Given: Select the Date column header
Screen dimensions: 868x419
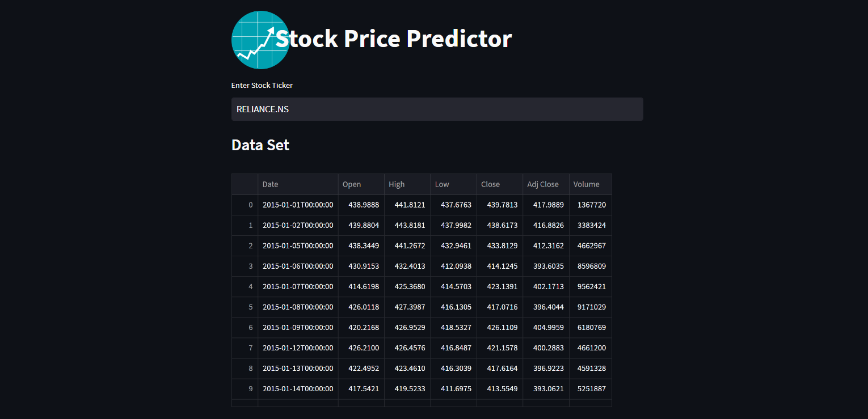Looking at the screenshot, I should (x=270, y=184).
